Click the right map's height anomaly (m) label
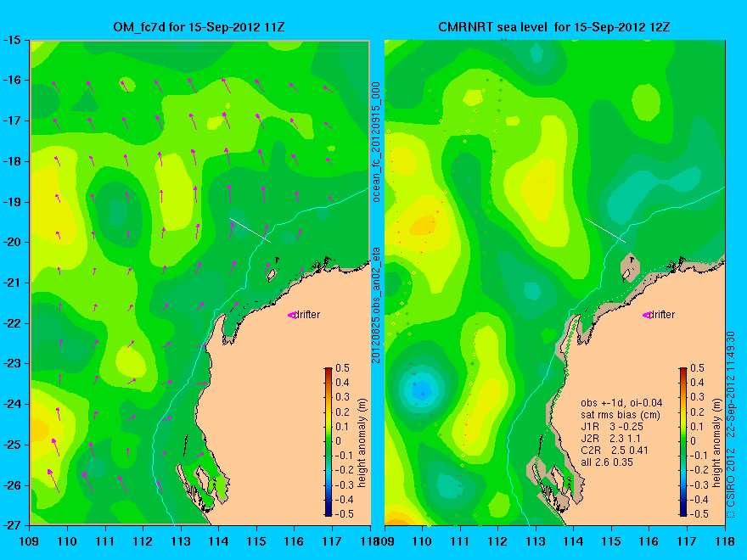 tap(717, 442)
